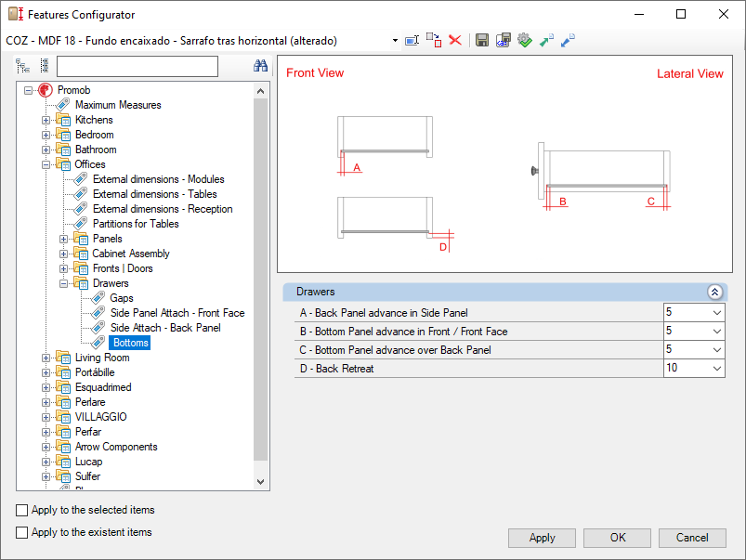Expand the Perlare tree node
The height and width of the screenshot is (560, 746).
(x=46, y=402)
